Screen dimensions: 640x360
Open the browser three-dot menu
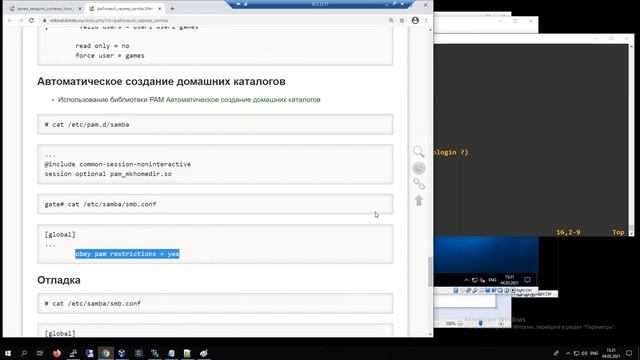coord(426,20)
